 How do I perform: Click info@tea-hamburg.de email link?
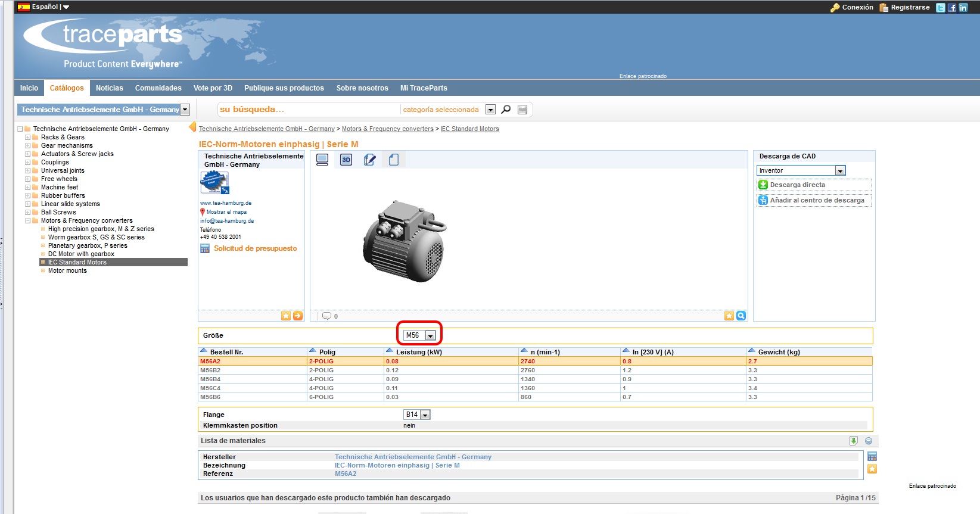pos(227,221)
